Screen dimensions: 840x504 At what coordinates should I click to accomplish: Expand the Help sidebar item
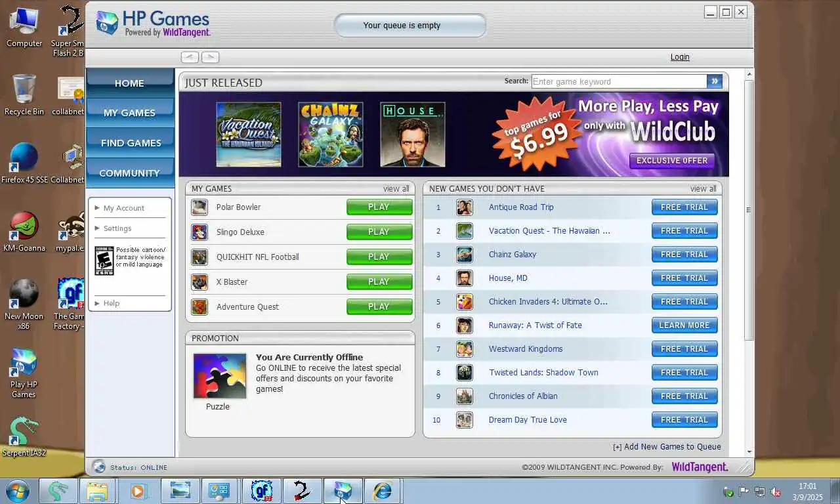(x=112, y=303)
